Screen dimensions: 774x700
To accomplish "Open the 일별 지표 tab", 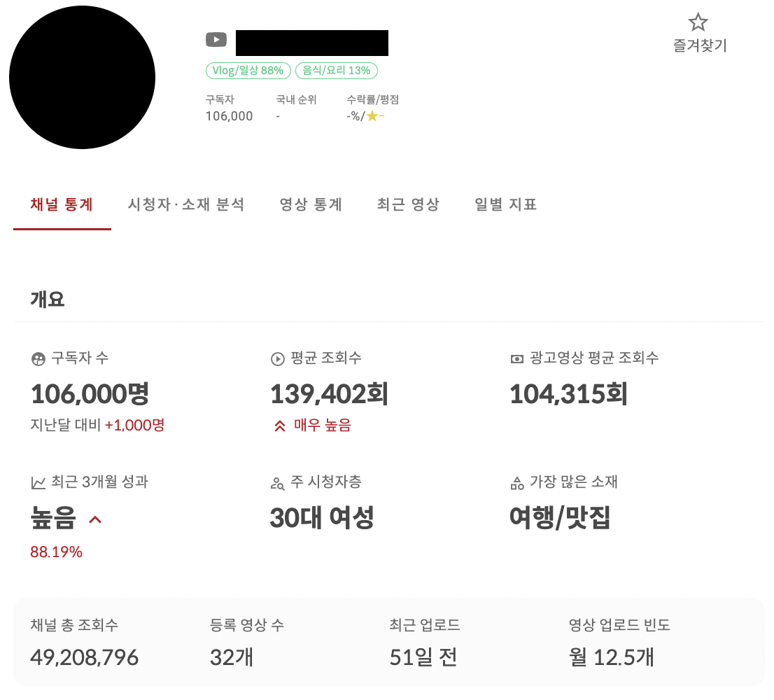I will [x=505, y=204].
